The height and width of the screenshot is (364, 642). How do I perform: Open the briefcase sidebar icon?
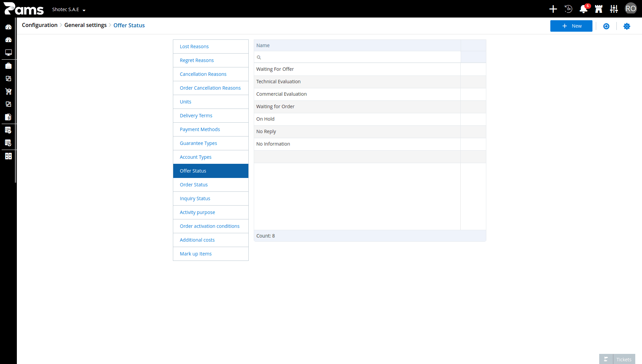tap(8, 66)
